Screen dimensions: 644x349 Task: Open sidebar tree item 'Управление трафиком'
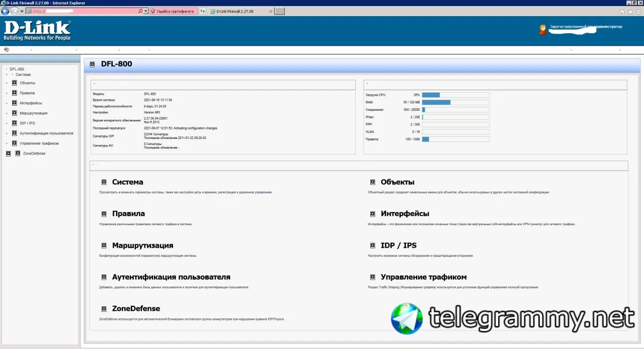(39, 143)
